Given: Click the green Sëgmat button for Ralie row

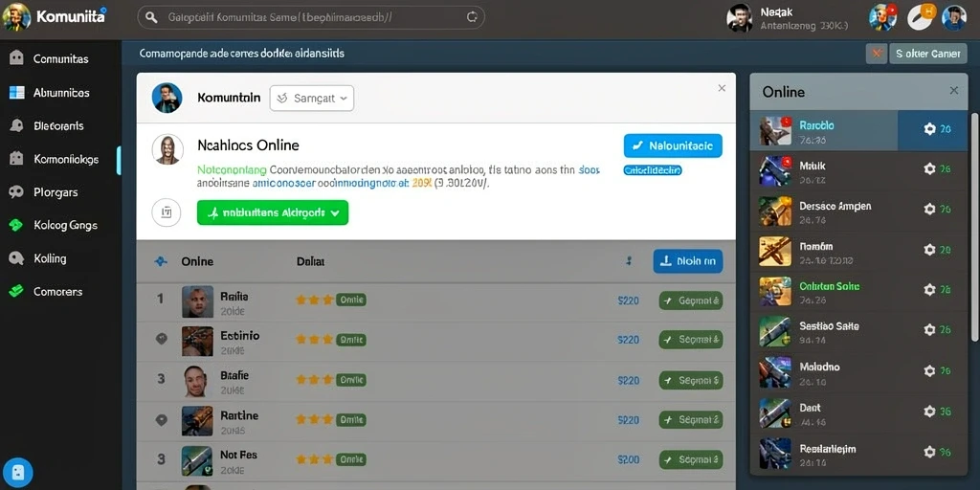Looking at the screenshot, I should [x=691, y=301].
